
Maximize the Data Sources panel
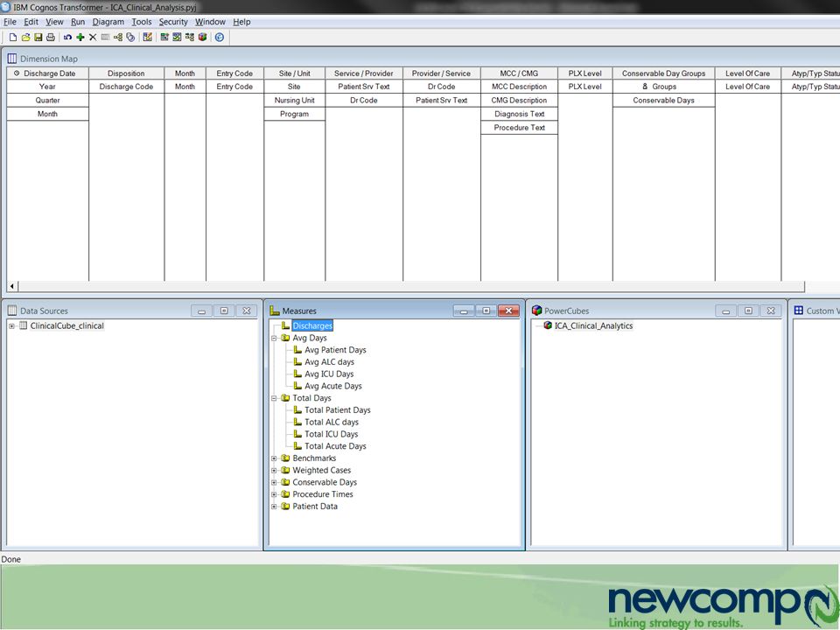(225, 311)
